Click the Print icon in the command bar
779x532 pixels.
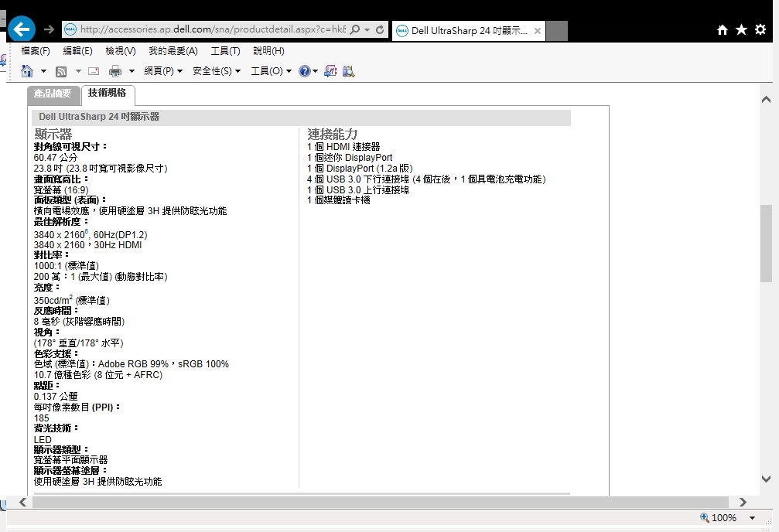click(114, 72)
